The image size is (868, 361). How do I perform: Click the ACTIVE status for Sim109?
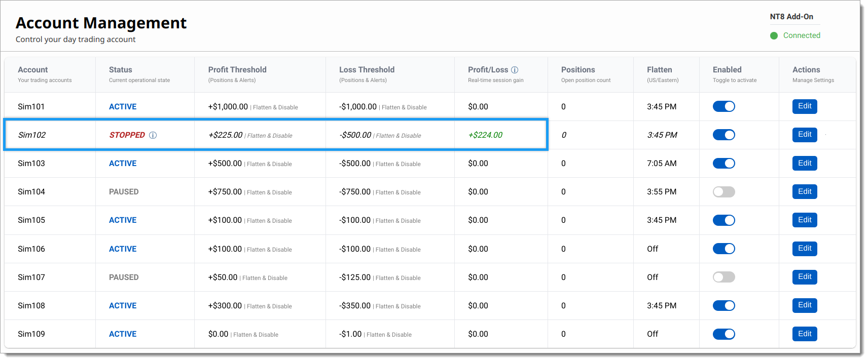[123, 334]
